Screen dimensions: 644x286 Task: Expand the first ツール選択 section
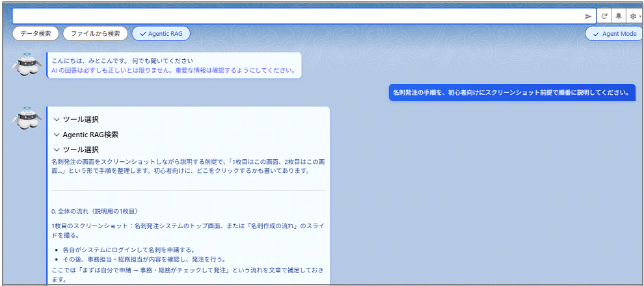pos(76,120)
